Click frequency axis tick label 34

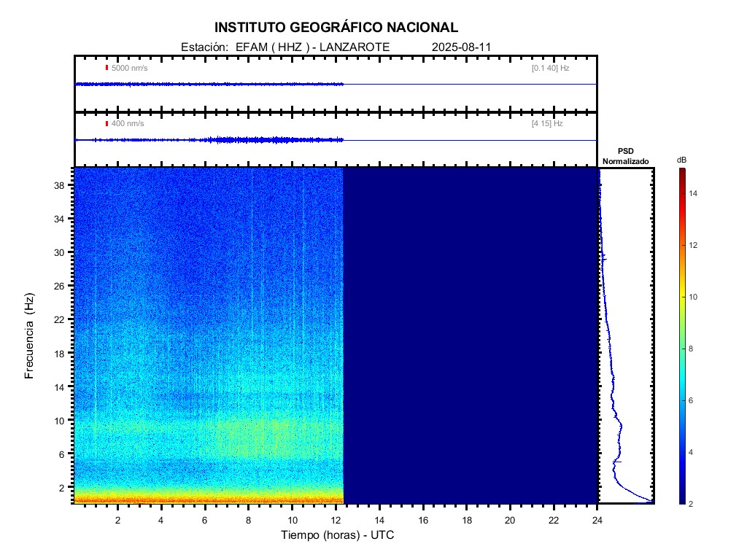point(59,219)
